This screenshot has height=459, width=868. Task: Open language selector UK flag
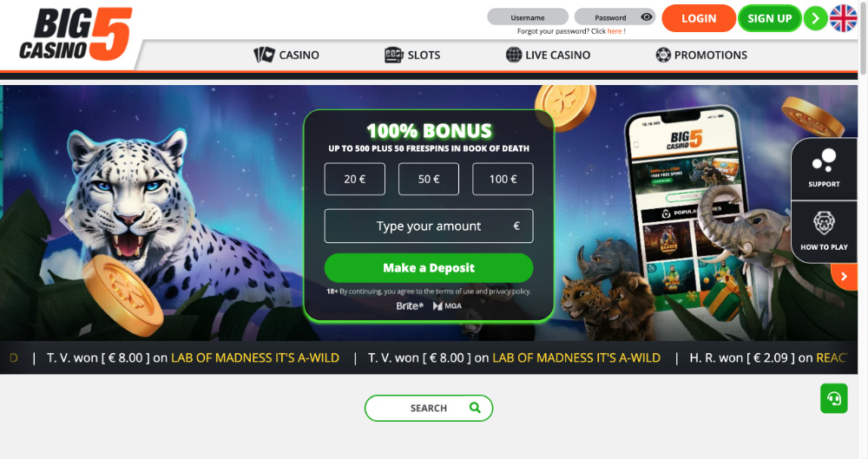pos(843,18)
